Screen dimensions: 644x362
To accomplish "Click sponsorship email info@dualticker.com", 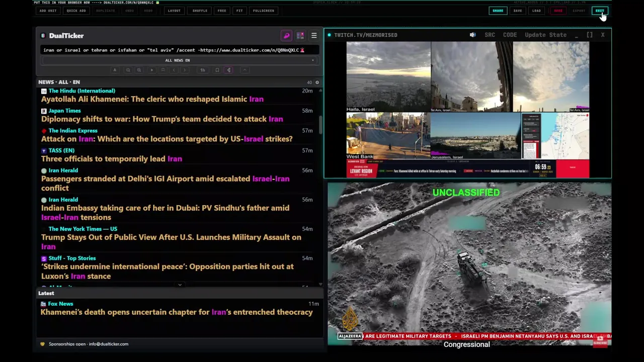I will (109, 344).
